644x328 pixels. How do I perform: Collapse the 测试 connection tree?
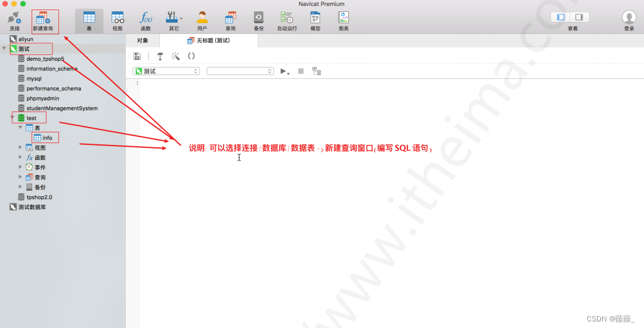pos(4,48)
